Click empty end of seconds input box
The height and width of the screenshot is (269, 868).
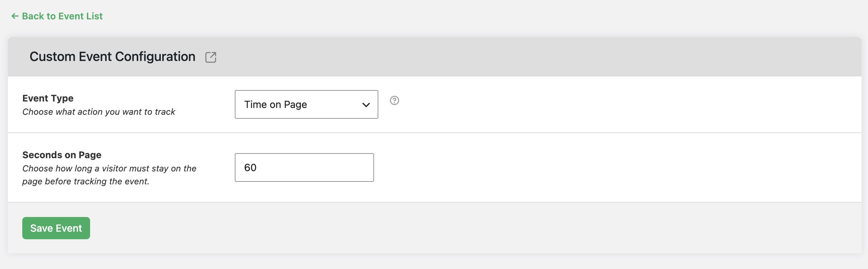[x=323, y=167]
